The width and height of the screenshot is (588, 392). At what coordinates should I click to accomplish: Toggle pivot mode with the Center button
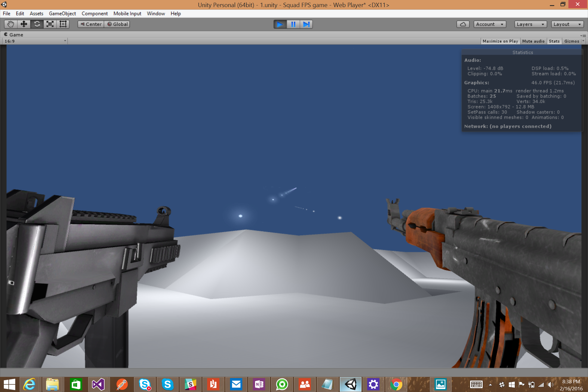point(91,24)
